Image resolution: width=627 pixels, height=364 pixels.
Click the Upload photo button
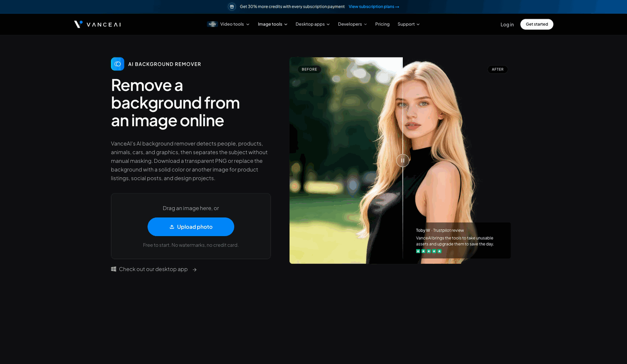tap(191, 227)
